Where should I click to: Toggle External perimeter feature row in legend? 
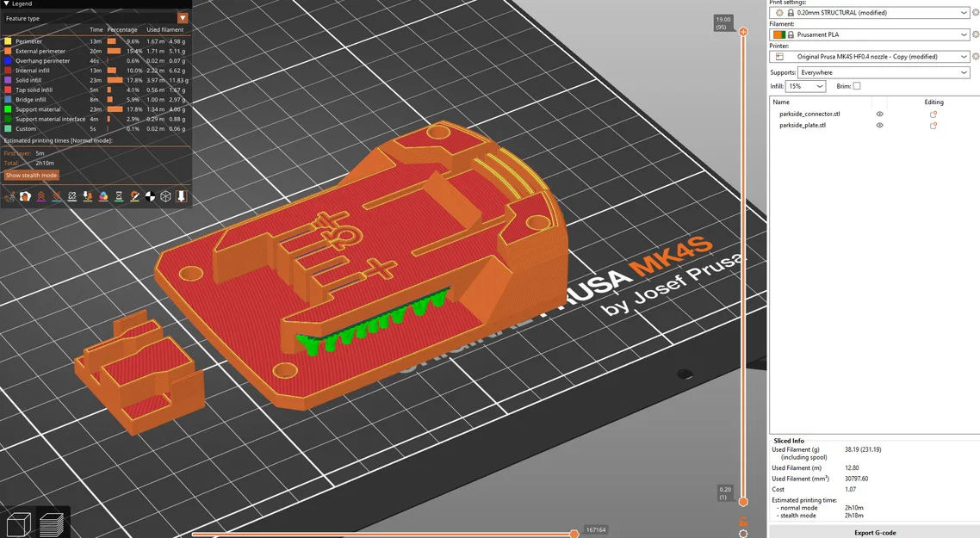[95, 52]
